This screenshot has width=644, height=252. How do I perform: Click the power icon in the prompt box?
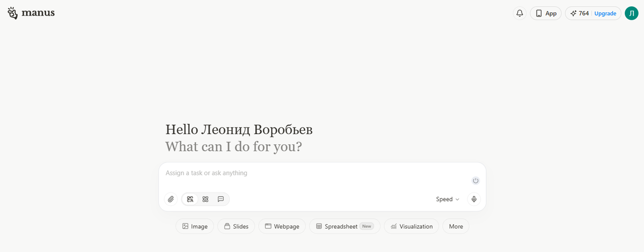point(475,181)
